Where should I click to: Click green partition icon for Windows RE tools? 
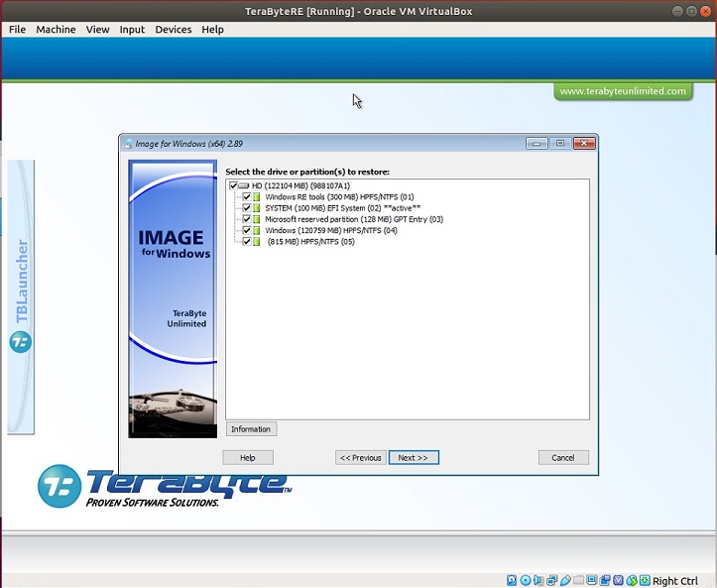(x=257, y=197)
